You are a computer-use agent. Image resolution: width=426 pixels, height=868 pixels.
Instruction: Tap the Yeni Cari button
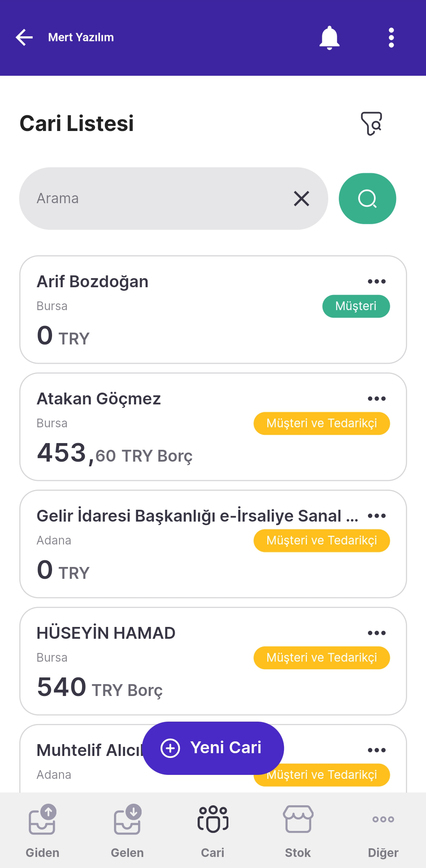[213, 748]
